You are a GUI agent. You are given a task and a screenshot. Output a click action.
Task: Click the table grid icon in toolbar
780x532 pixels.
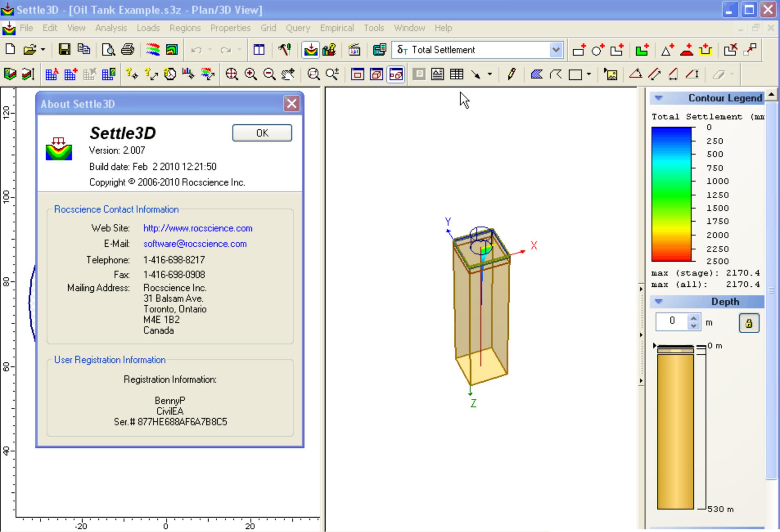click(x=457, y=74)
